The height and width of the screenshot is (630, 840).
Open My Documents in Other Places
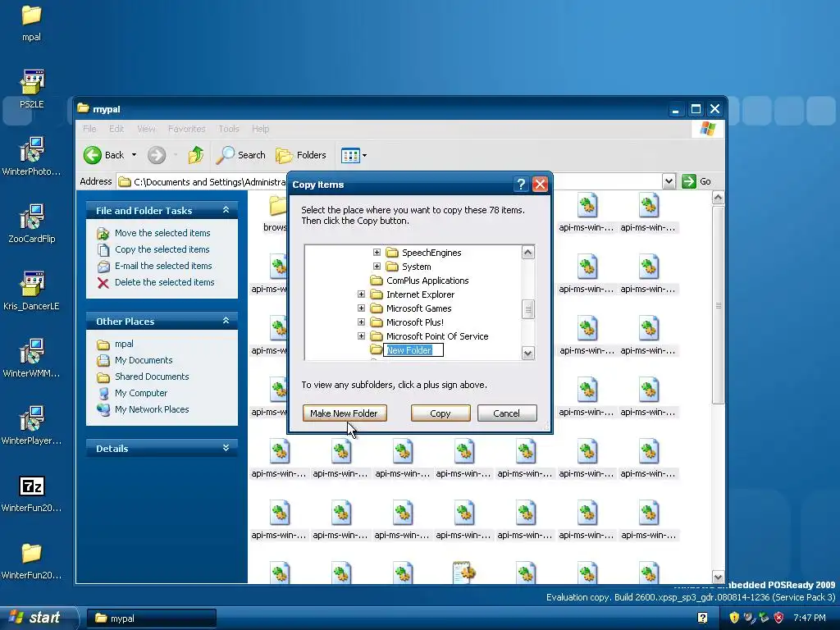coord(143,361)
